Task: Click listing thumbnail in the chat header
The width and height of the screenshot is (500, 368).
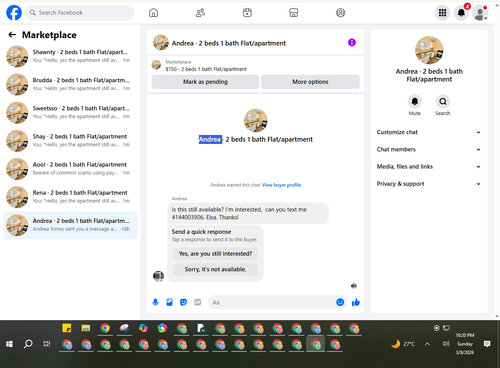Action: pyautogui.click(x=161, y=43)
